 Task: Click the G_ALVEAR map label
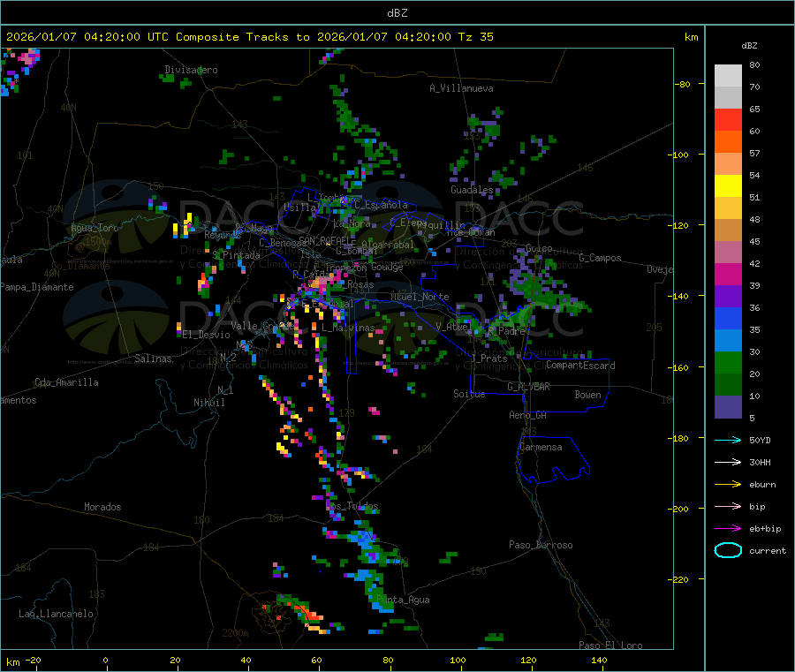coord(528,387)
